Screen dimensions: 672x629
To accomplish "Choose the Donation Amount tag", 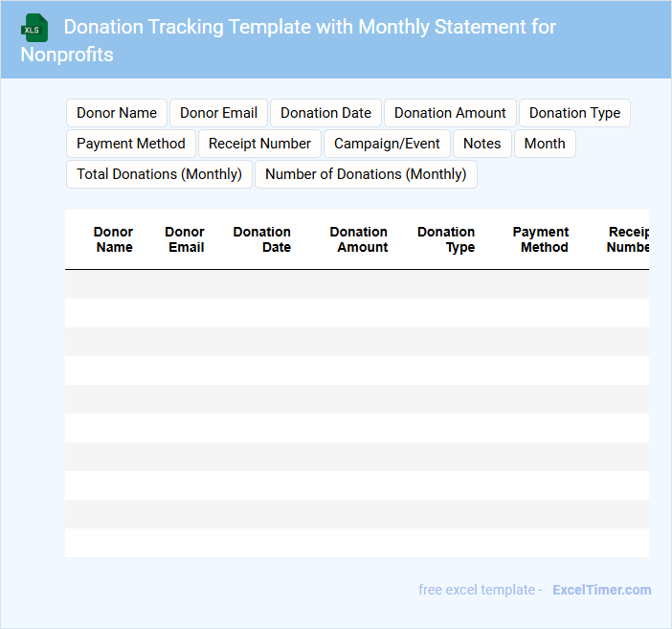I will pos(450,113).
